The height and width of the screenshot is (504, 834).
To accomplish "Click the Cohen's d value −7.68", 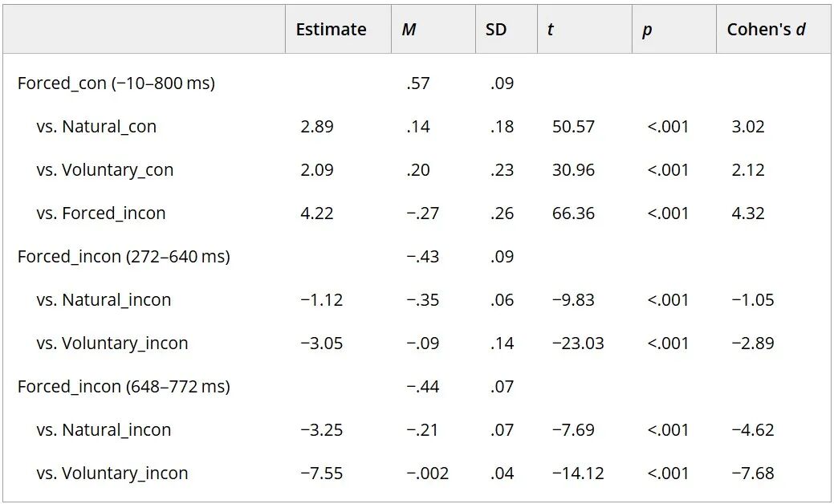I will [753, 474].
